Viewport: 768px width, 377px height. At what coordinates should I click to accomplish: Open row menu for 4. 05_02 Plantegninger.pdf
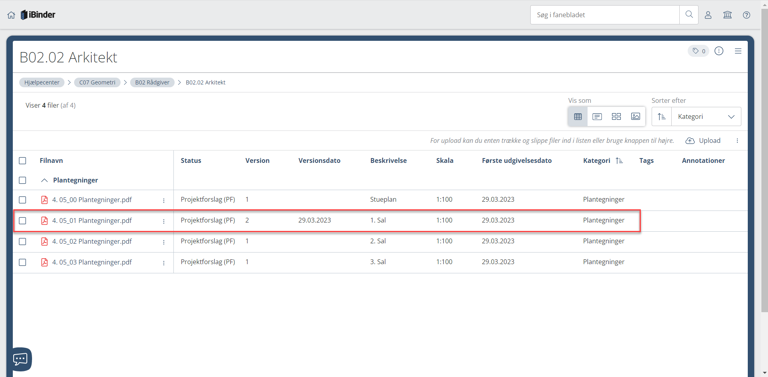[164, 242]
